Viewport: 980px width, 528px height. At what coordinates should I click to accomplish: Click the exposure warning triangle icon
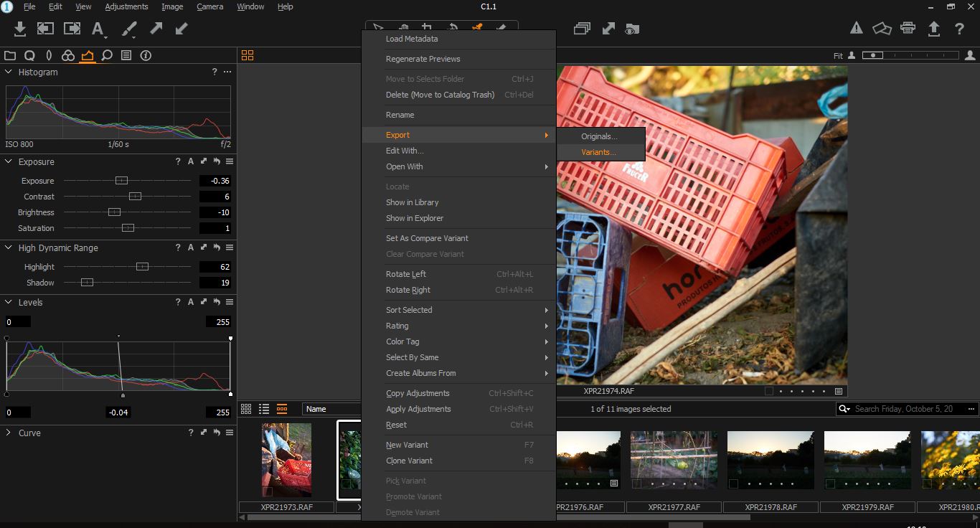pos(856,29)
